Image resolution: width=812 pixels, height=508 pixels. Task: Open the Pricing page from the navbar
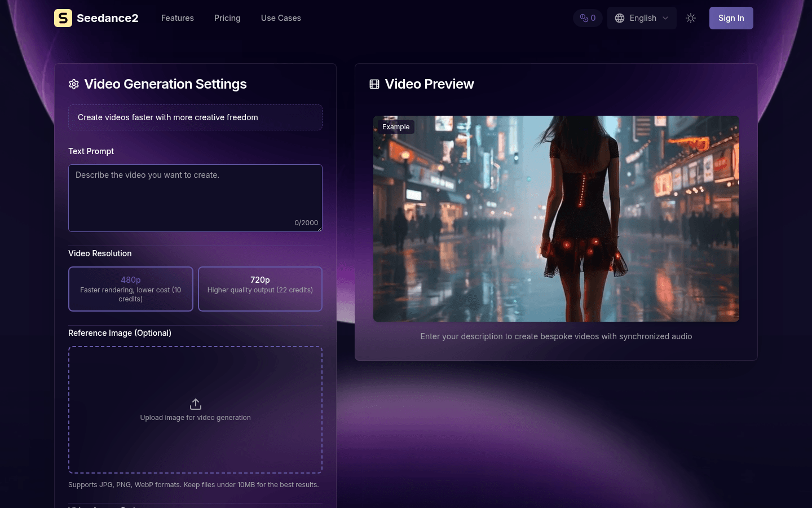(227, 17)
